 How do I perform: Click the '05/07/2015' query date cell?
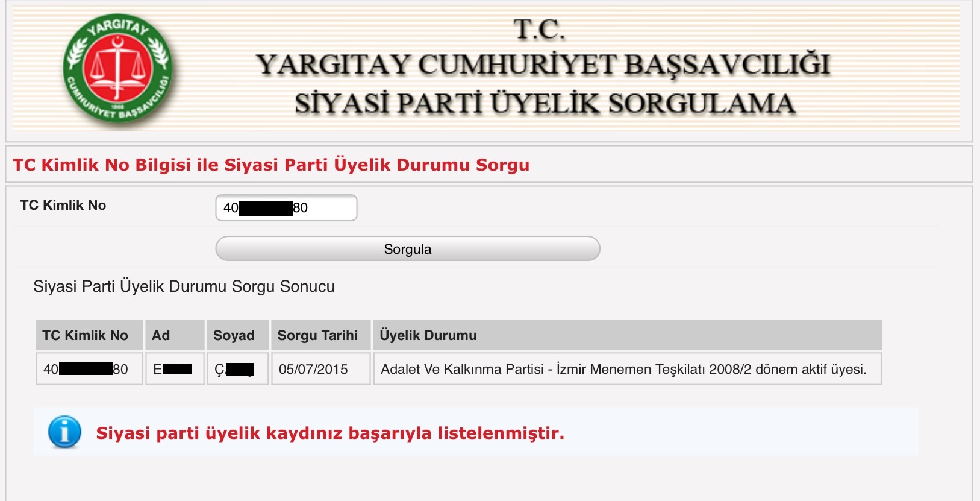[x=321, y=369]
